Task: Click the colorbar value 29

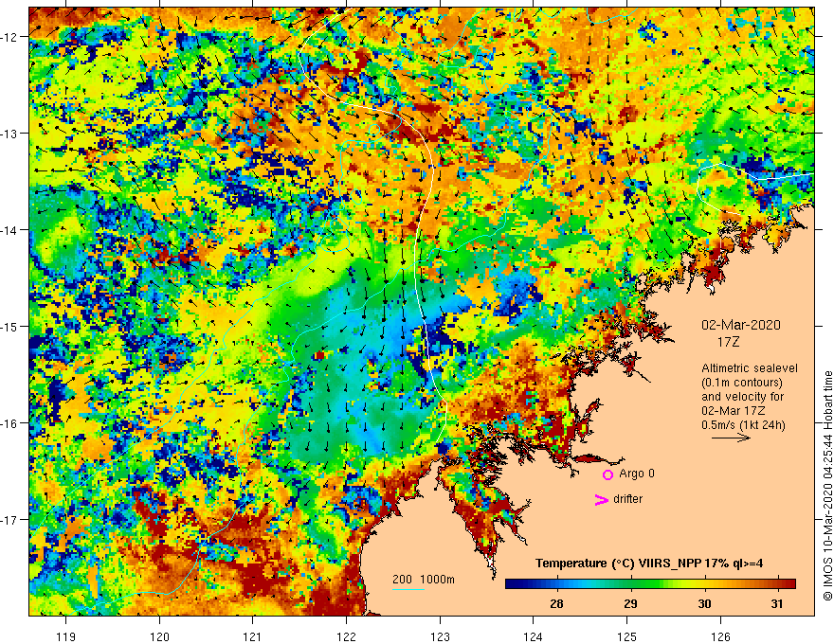Action: coord(630,603)
